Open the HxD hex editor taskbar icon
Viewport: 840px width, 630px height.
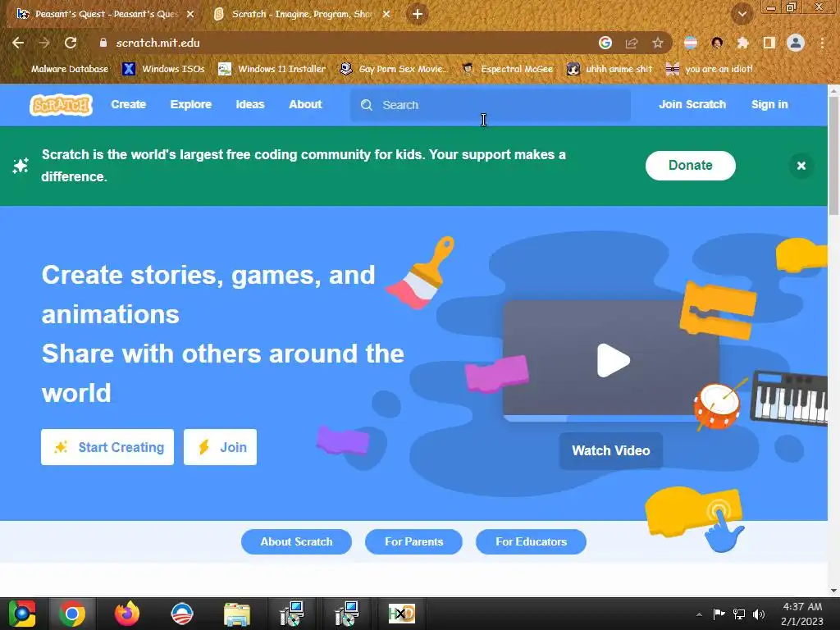[401, 614]
